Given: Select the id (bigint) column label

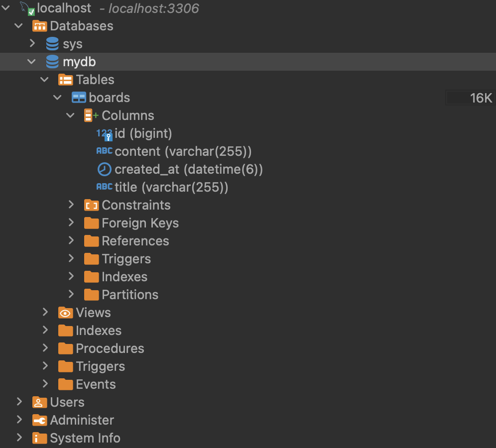Looking at the screenshot, I should 143,134.
